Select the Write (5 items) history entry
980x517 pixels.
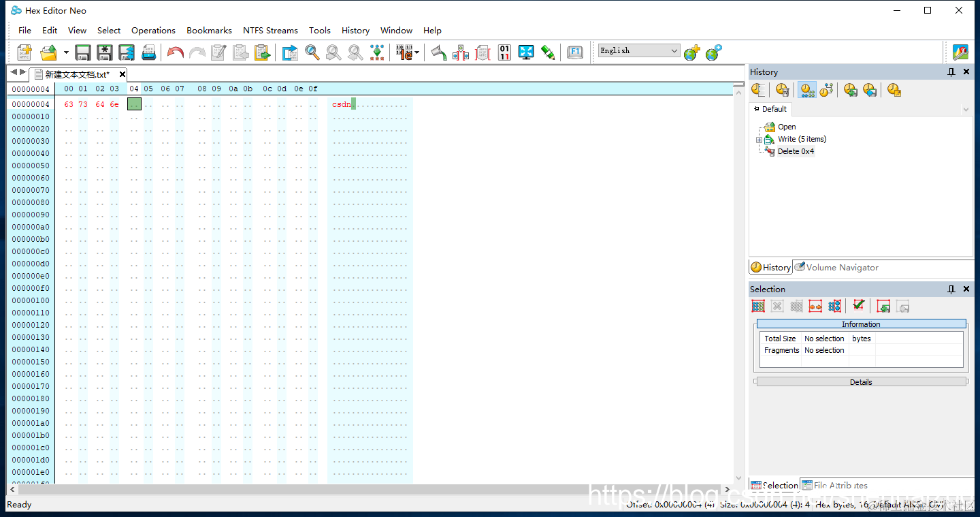coord(802,139)
